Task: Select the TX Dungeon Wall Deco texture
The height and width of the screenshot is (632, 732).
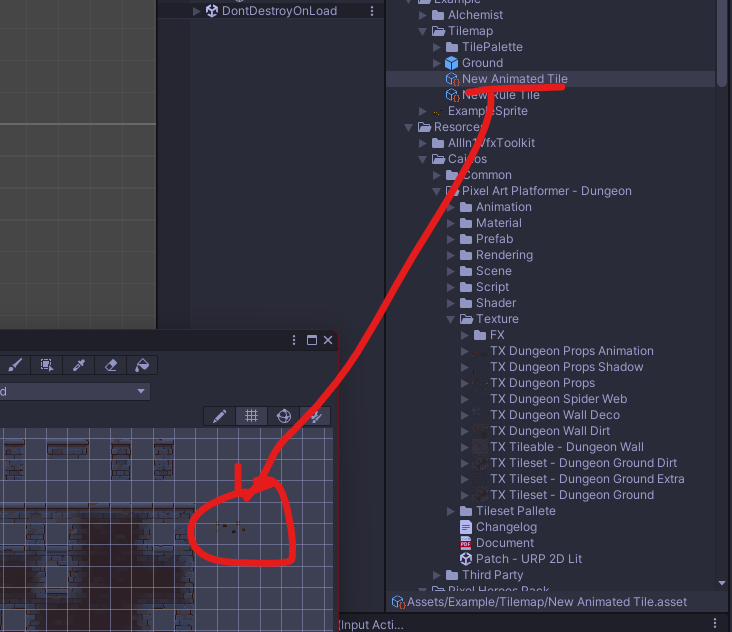Action: pos(555,415)
